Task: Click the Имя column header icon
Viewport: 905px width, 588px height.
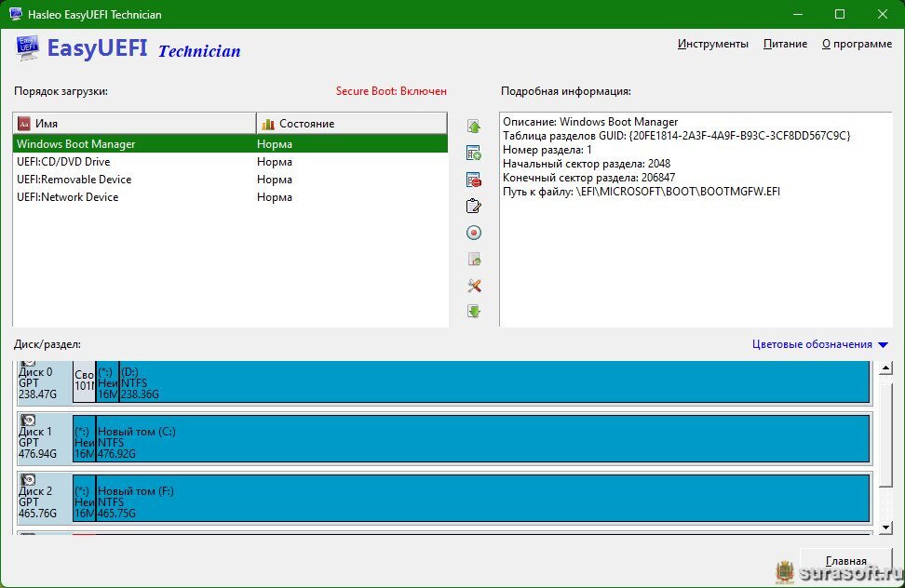Action: pos(24,124)
